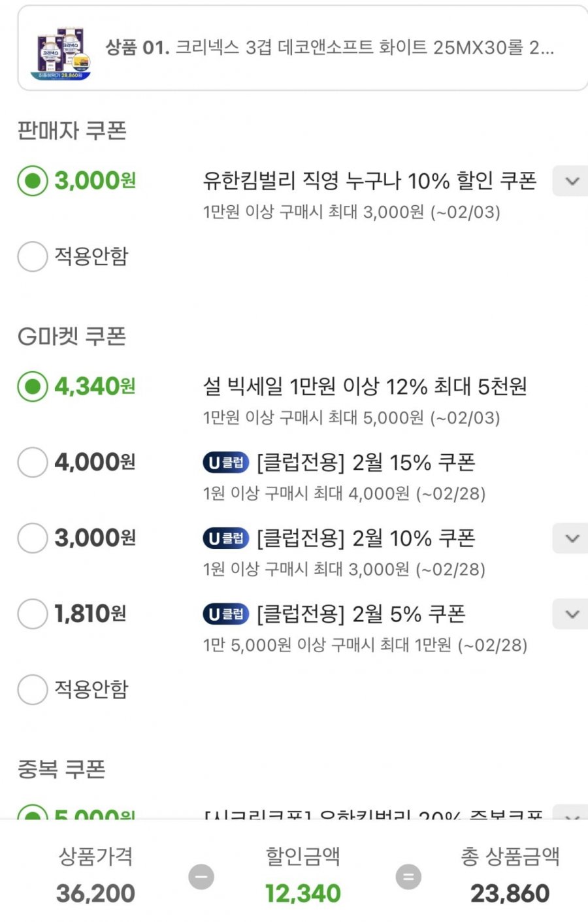Screen dimensions: 588x922
Task: Choose 적용안함 under 판매자 쿠폰
Action: click(33, 256)
